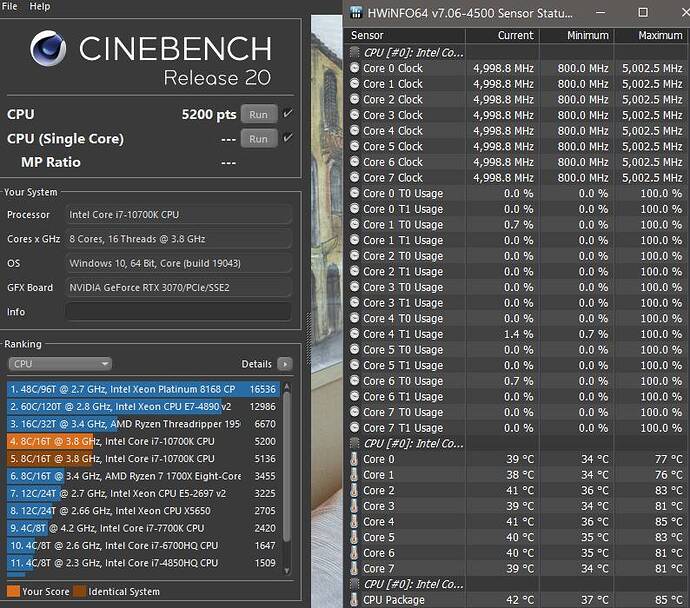Select ranking entry Xeon E7-4890 v2
This screenshot has height=608, width=690.
[x=143, y=407]
